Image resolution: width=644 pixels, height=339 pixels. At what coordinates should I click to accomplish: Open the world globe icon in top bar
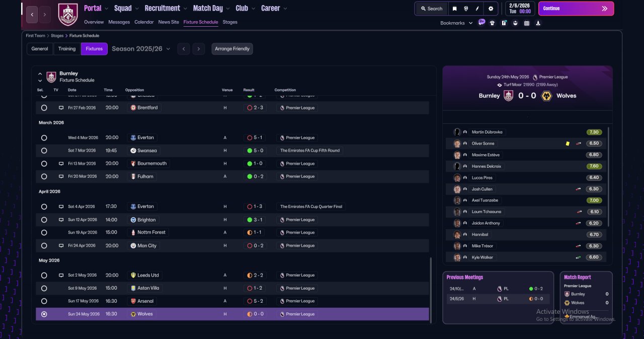[x=466, y=9]
